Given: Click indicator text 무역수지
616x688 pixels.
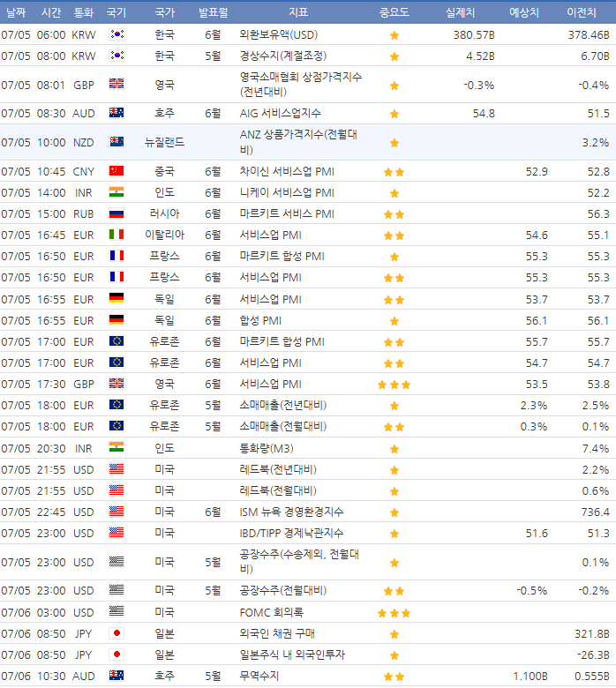Looking at the screenshot, I should coord(259,676).
